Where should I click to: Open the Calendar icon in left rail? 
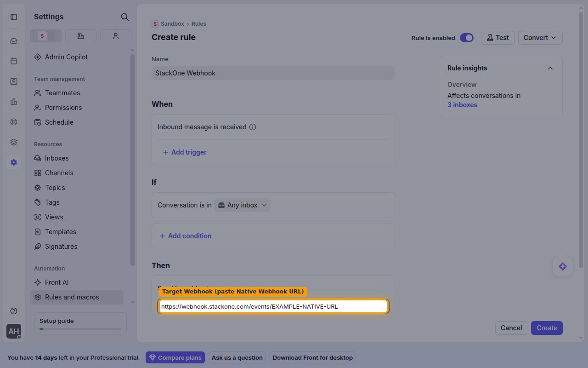(14, 61)
